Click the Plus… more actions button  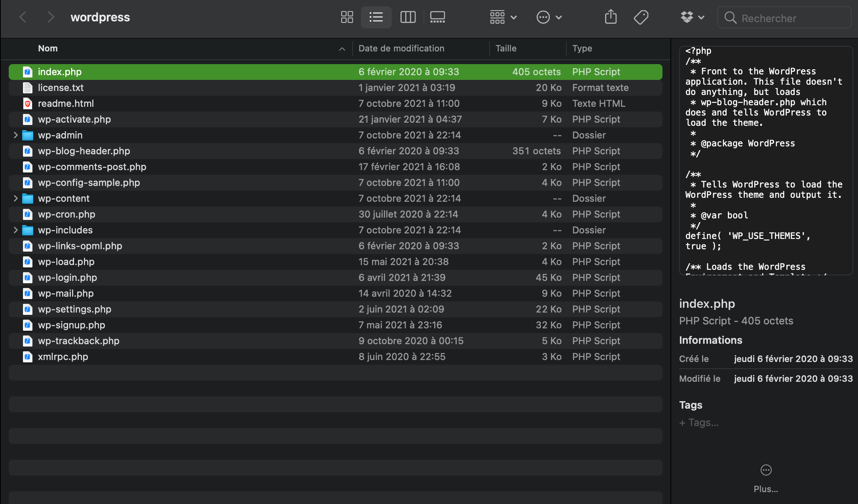tap(766, 470)
